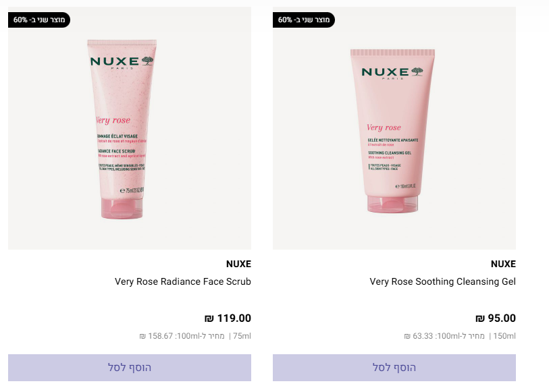Select NUXE brand name above Cleansing Gel

click(x=503, y=264)
